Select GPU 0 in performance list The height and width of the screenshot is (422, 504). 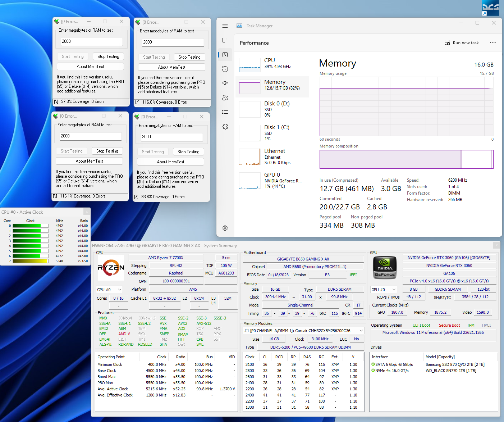point(272,180)
